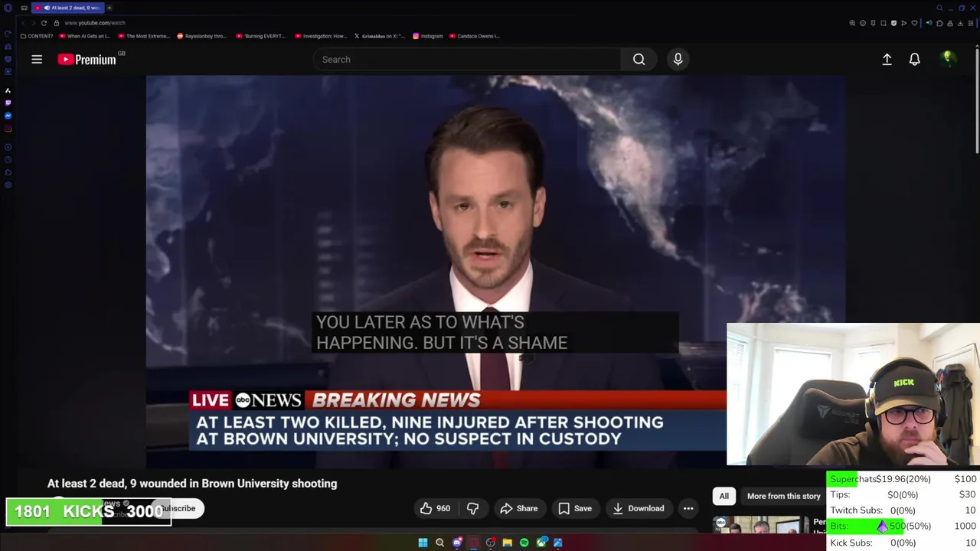This screenshot has width=980, height=551.
Task: Click the blue tab-audio speaker toolbar icon
Action: tap(929, 23)
